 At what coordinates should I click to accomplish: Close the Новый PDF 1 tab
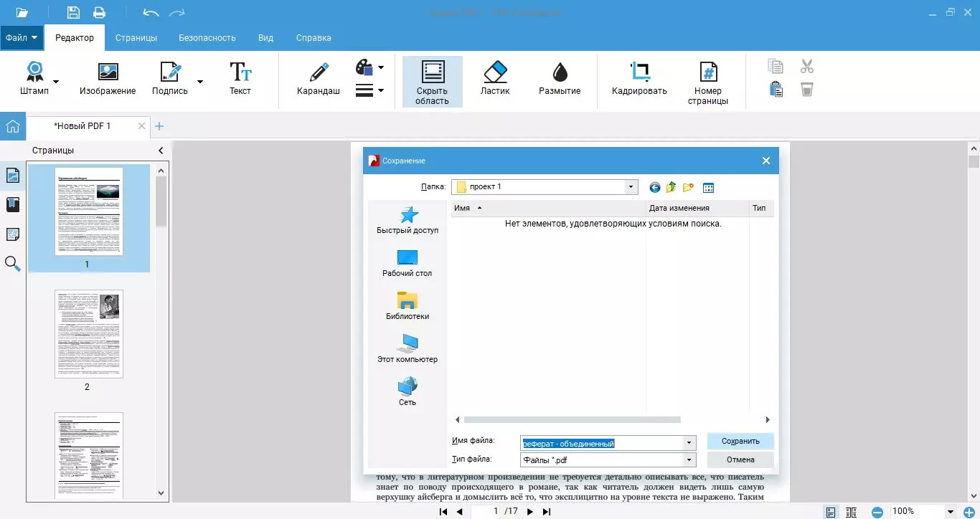point(142,126)
